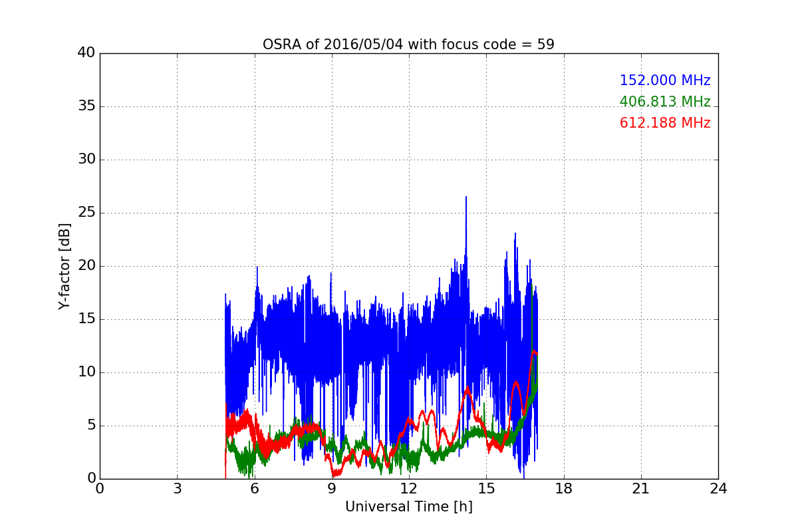Click x-axis tick label 21
This screenshot has width=798, height=532.
coord(641,488)
